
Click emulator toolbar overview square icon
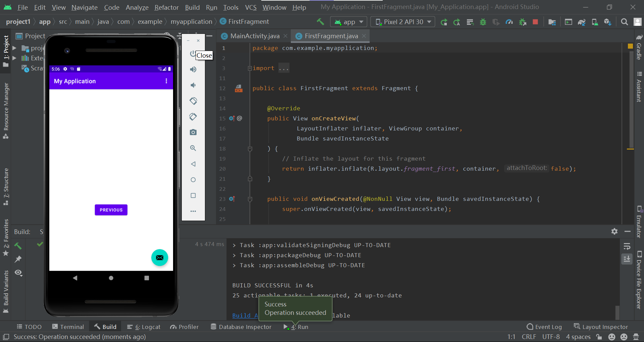pos(193,195)
